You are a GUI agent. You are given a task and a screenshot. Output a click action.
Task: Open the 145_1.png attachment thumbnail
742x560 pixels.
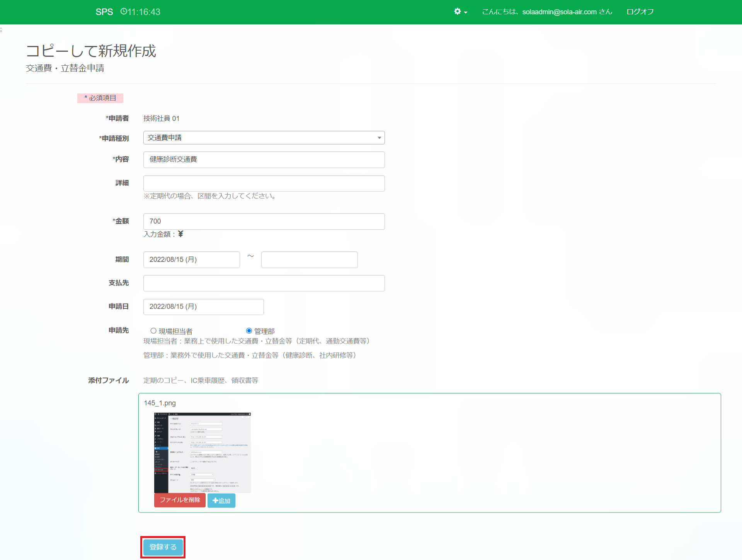click(203, 453)
